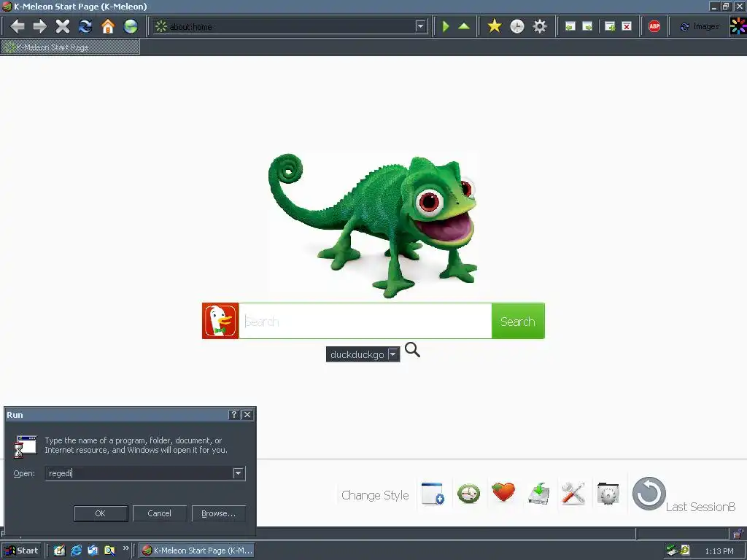Click the green Up arrow icon
This screenshot has width=747, height=560.
pyautogui.click(x=464, y=26)
